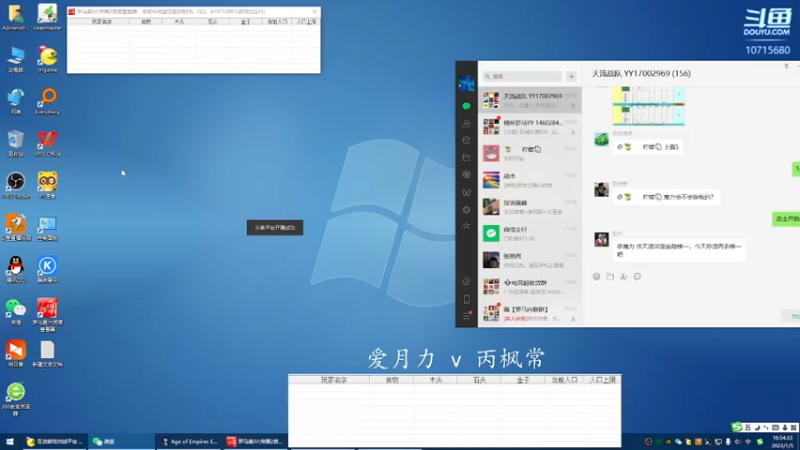Launch the Kuwo Music K shortcut
This screenshot has height=450, width=800.
pos(47,269)
